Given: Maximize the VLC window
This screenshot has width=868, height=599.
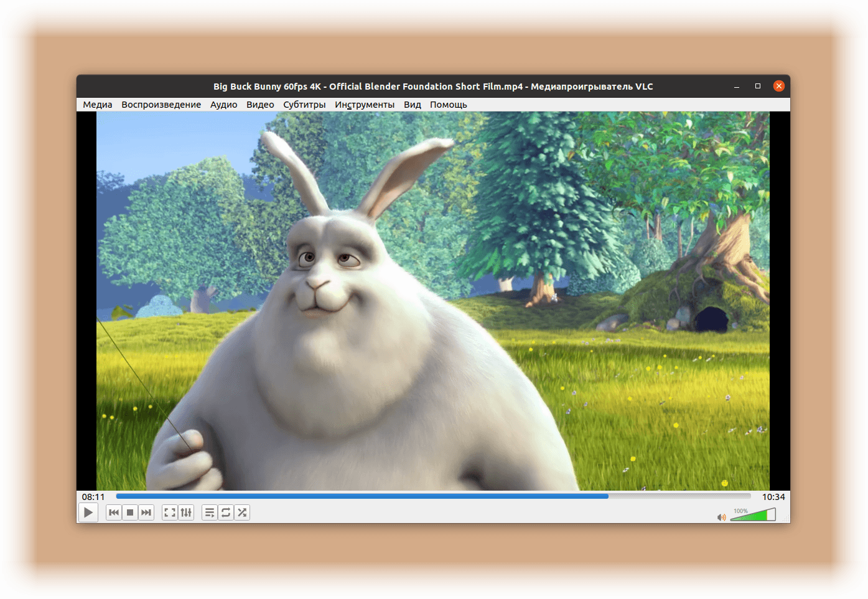Looking at the screenshot, I should pyautogui.click(x=758, y=87).
